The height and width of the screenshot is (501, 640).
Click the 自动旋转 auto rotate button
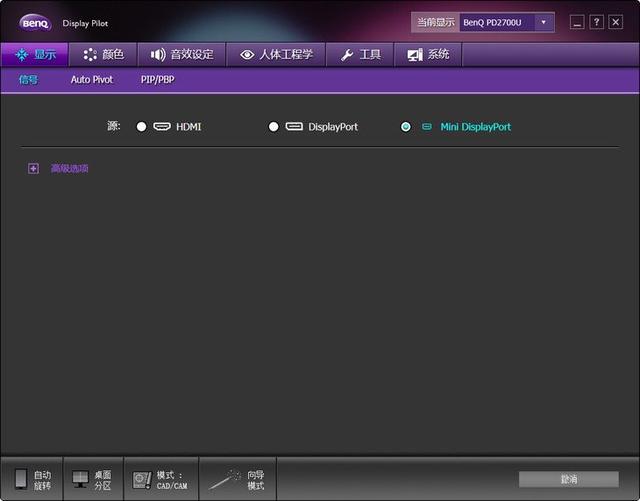[x=32, y=479]
